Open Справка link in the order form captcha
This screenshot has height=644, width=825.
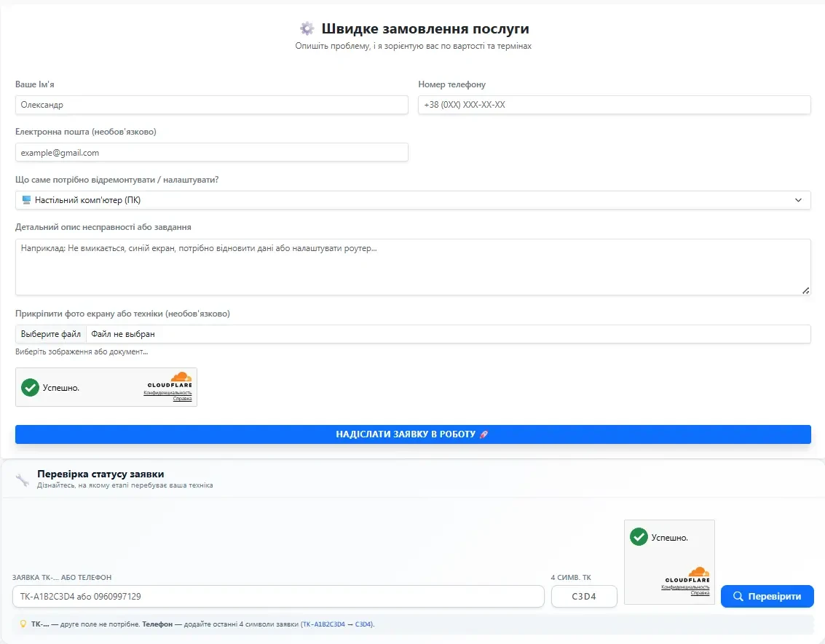tap(183, 399)
